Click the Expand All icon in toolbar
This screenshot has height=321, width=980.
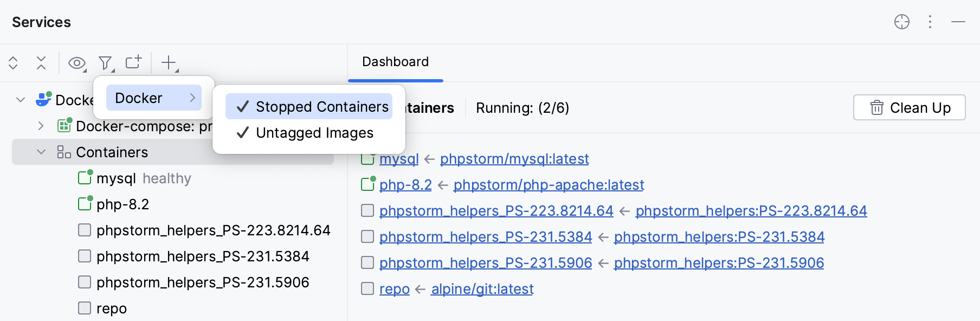tap(13, 63)
